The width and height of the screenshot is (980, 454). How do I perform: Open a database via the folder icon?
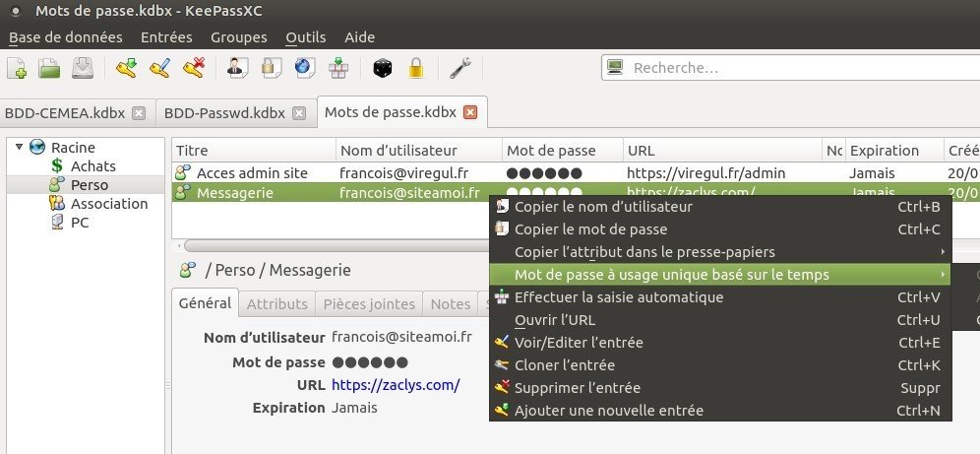pyautogui.click(x=49, y=68)
